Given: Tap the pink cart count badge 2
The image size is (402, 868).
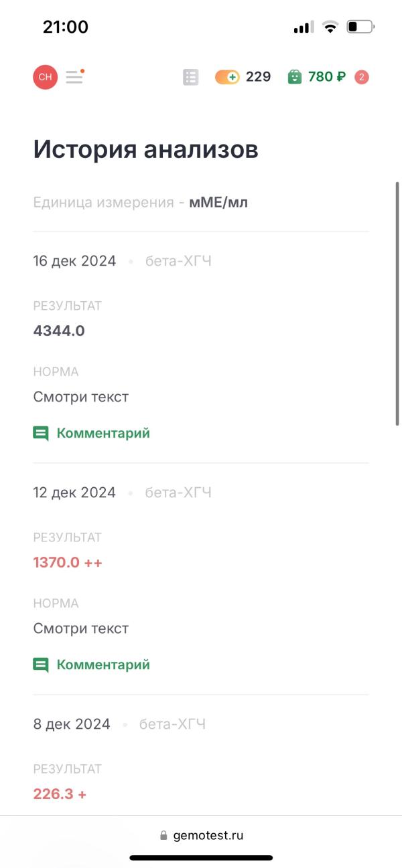Looking at the screenshot, I should pyautogui.click(x=362, y=77).
